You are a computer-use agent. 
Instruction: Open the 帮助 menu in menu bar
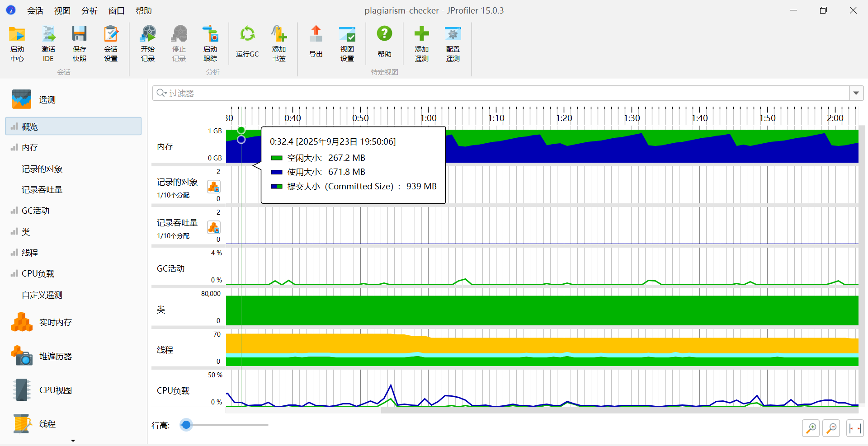tap(144, 10)
